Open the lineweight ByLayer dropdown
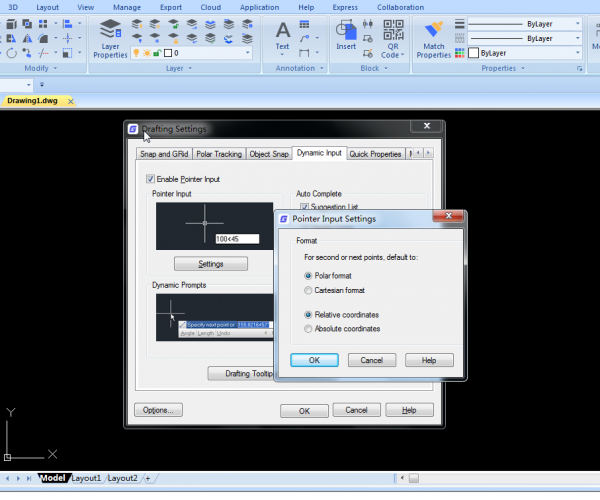The height and width of the screenshot is (500, 600). click(578, 24)
